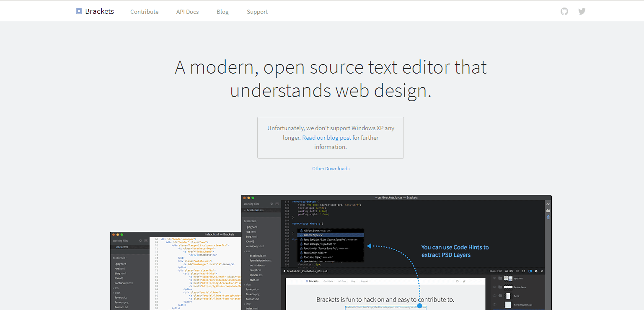The width and height of the screenshot is (644, 310).
Task: Open the brackets.io project dropdown in index.html window
Action: pyautogui.click(x=120, y=258)
